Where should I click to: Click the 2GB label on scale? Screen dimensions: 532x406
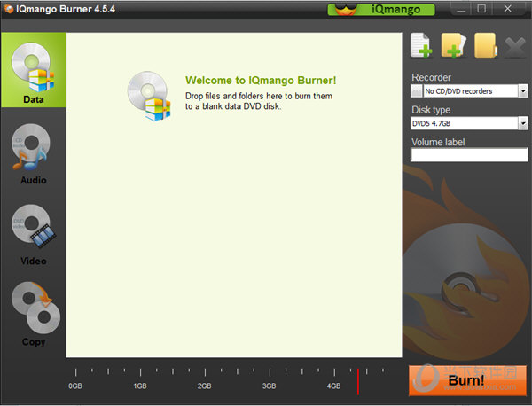point(205,386)
